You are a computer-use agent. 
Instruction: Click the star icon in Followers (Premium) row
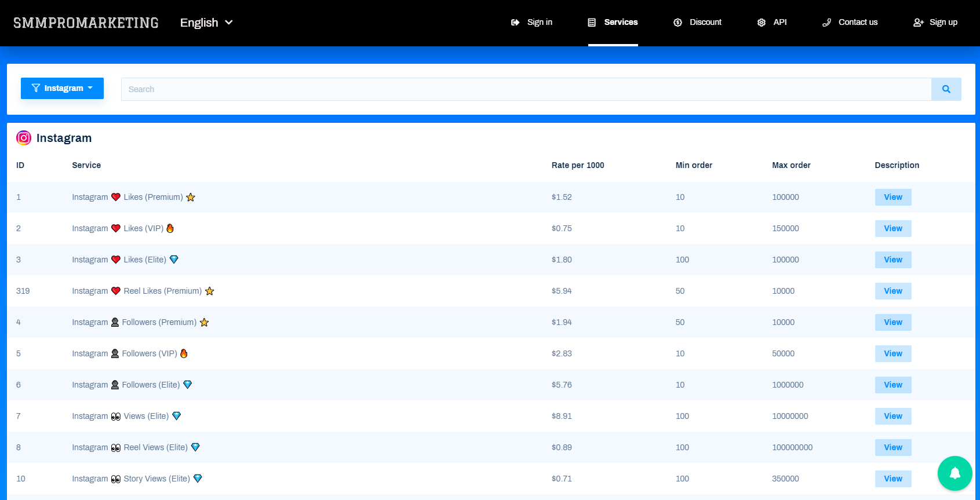pyautogui.click(x=205, y=322)
